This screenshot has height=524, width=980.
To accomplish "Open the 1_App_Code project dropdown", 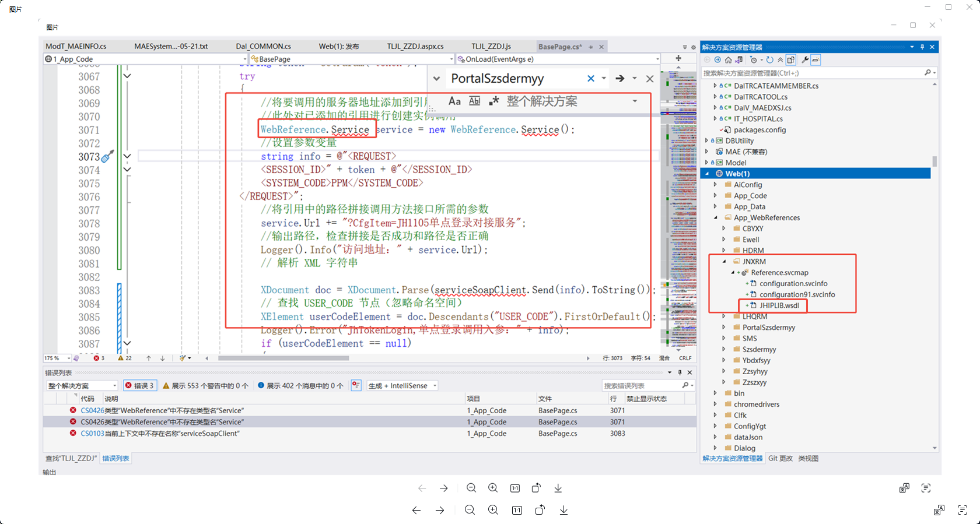I will (x=244, y=59).
